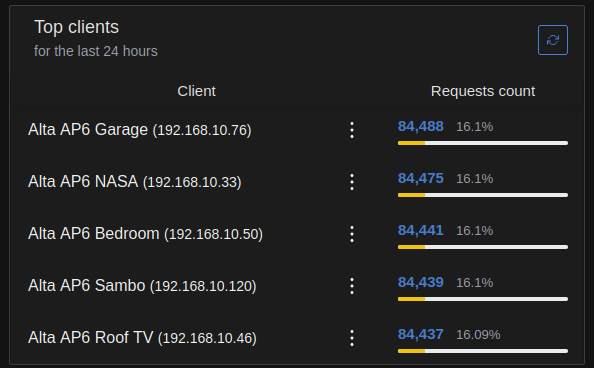Select the Alta AP6 Bedroom client entry

coord(145,233)
